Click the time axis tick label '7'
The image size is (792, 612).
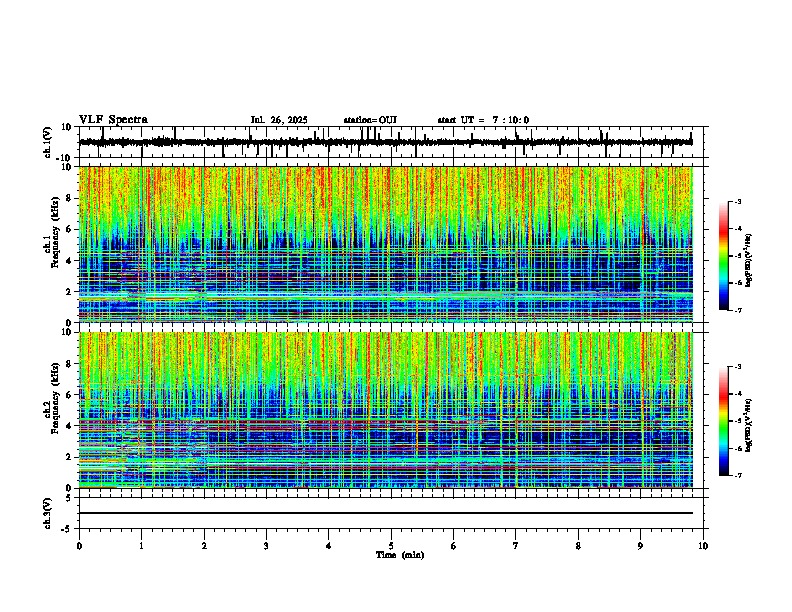click(x=516, y=546)
